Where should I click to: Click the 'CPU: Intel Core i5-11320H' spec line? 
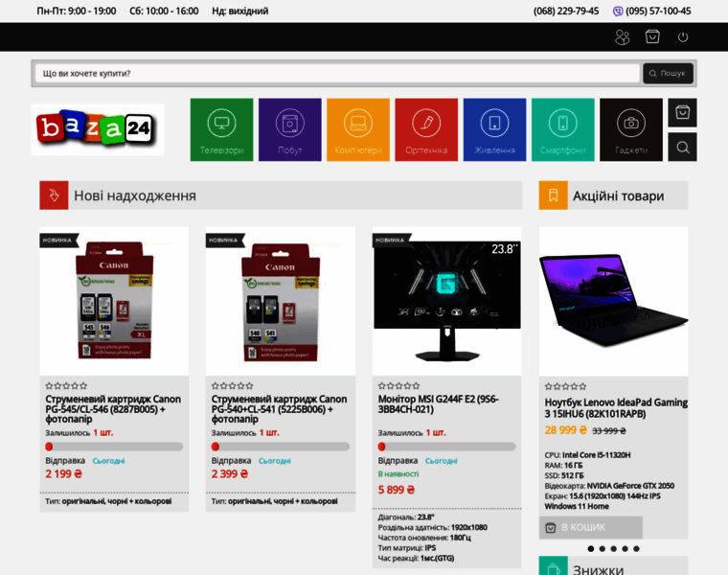click(x=587, y=454)
